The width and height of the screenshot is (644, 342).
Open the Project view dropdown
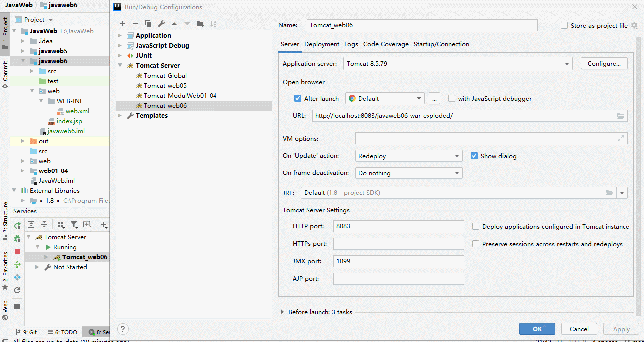tap(34, 19)
